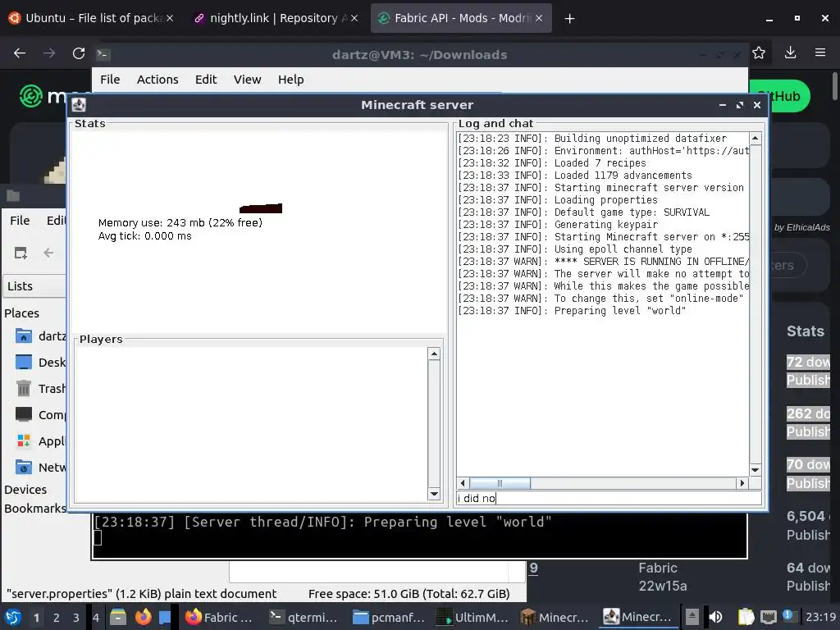Open the terminal View menu

tap(247, 80)
